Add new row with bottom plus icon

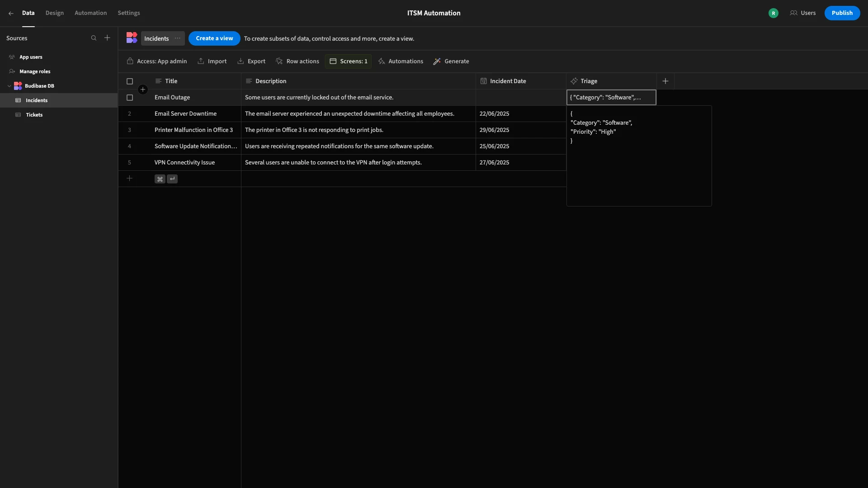click(129, 178)
